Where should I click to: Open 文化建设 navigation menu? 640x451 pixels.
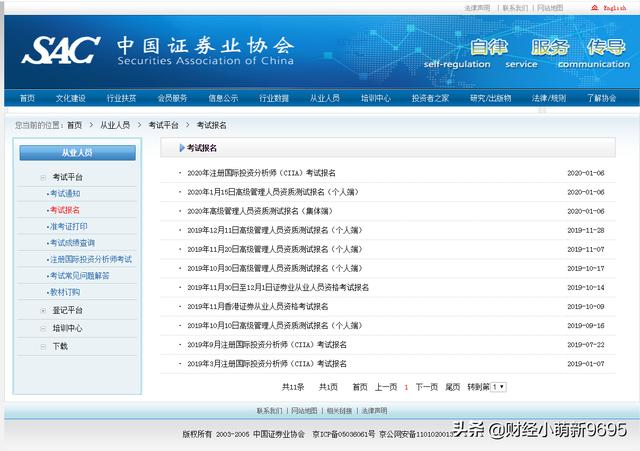point(71,98)
